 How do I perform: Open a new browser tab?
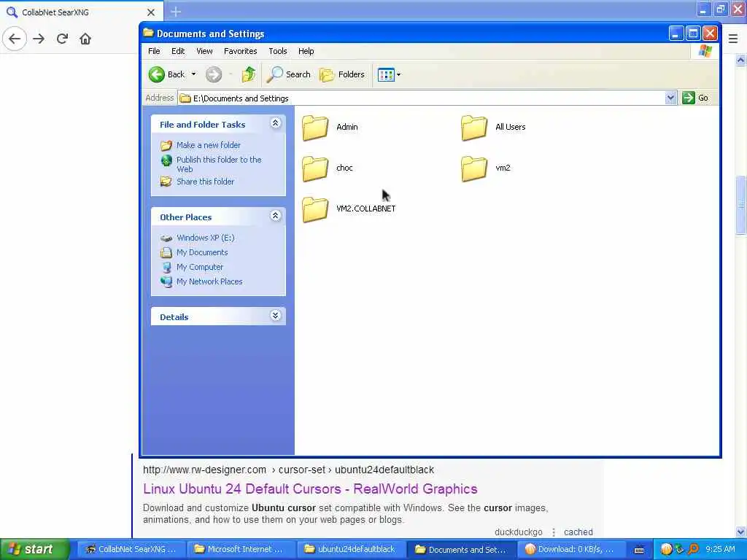(175, 12)
